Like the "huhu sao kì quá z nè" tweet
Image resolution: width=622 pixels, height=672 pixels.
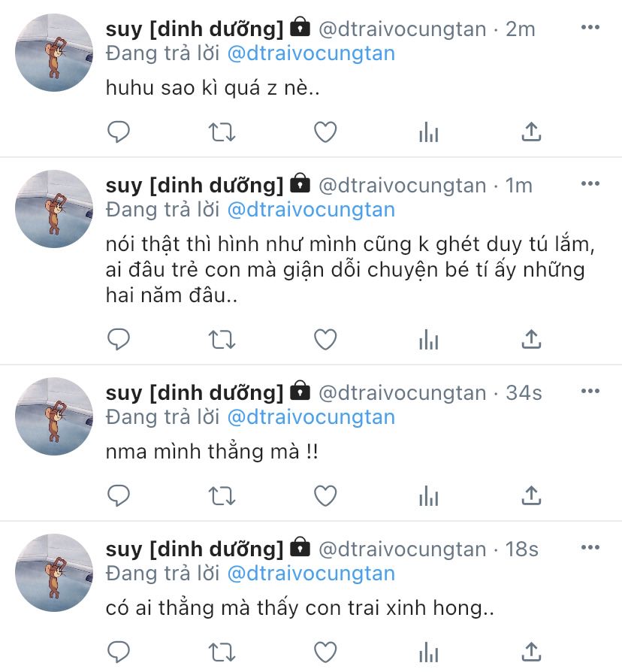[325, 132]
